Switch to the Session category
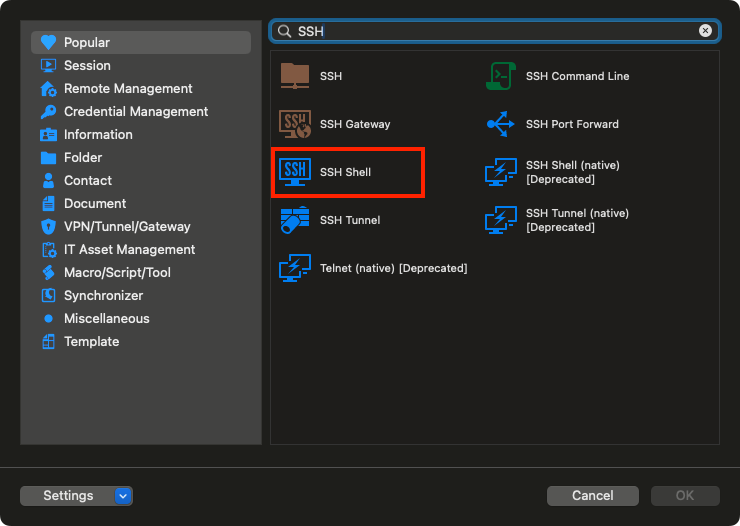Viewport: 740px width, 526px height. point(141,66)
